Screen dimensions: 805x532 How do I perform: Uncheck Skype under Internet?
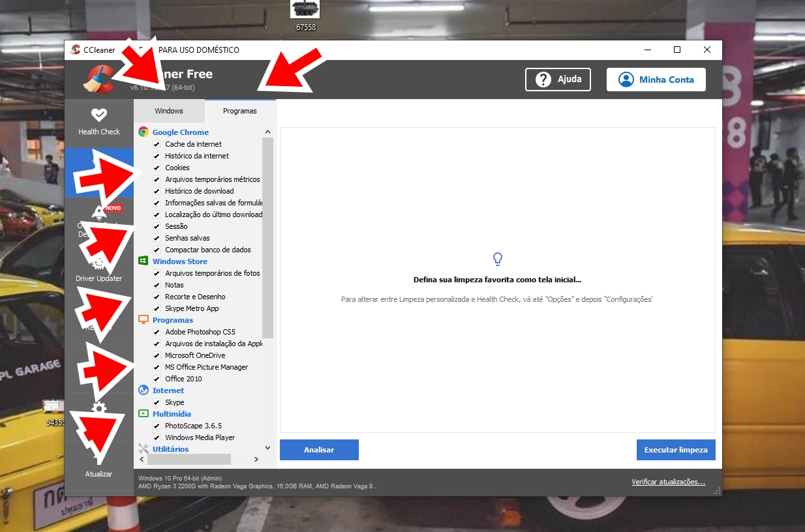tap(157, 402)
